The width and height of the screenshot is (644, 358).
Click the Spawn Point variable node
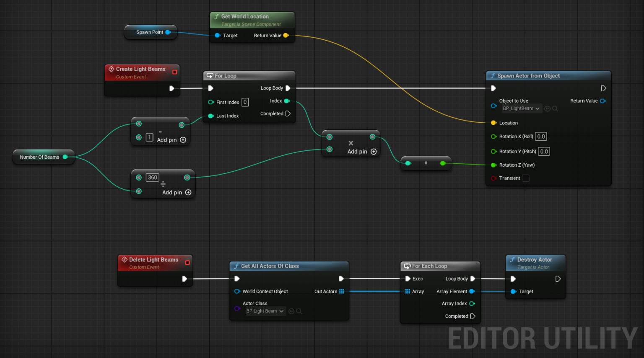point(150,32)
